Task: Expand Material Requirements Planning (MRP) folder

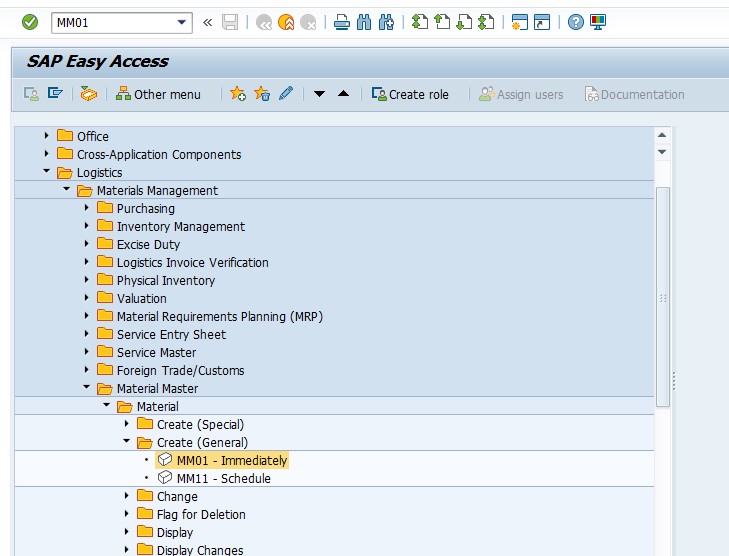Action: pyautogui.click(x=86, y=315)
